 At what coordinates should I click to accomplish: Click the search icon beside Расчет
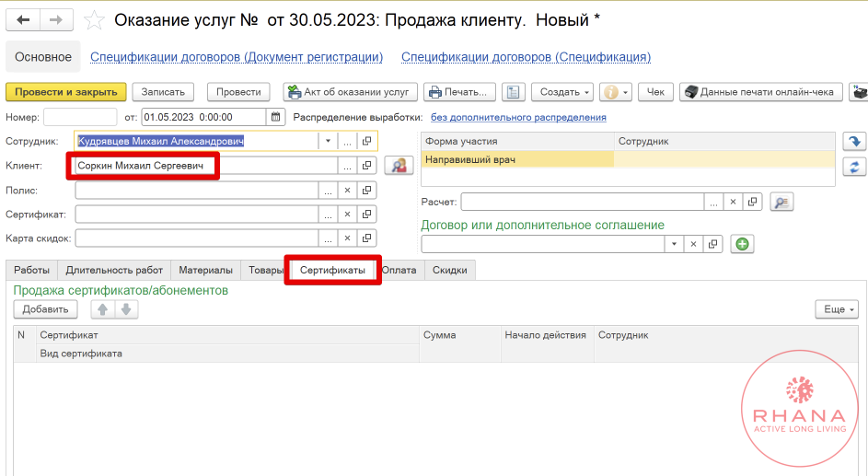(x=781, y=202)
